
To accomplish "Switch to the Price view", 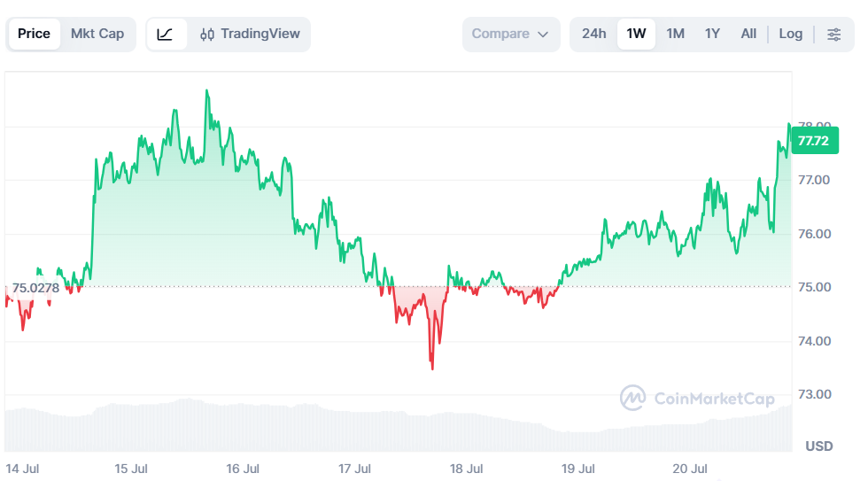I will (35, 34).
